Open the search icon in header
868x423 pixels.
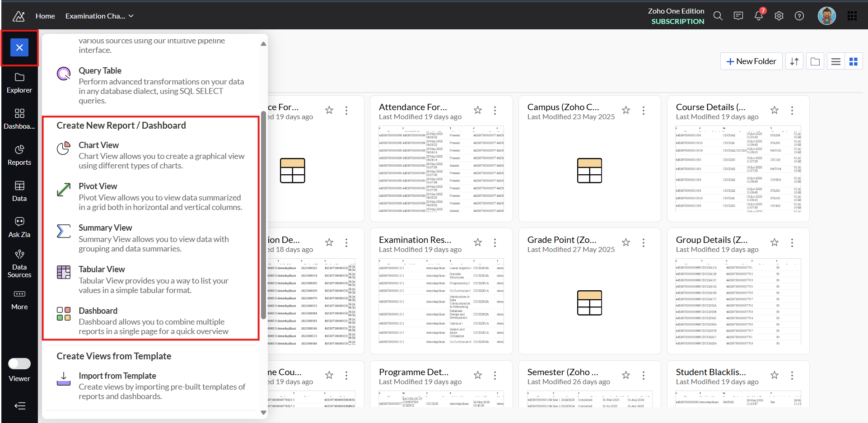coord(718,16)
